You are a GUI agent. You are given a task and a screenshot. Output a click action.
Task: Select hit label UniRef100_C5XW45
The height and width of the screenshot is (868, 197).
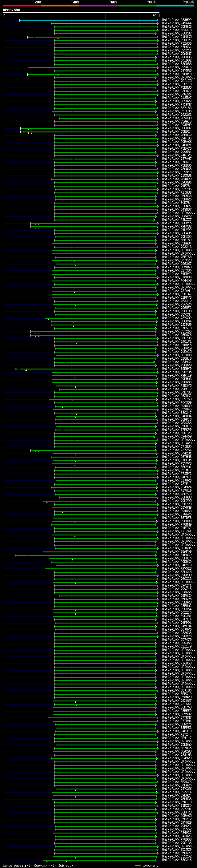177,409
